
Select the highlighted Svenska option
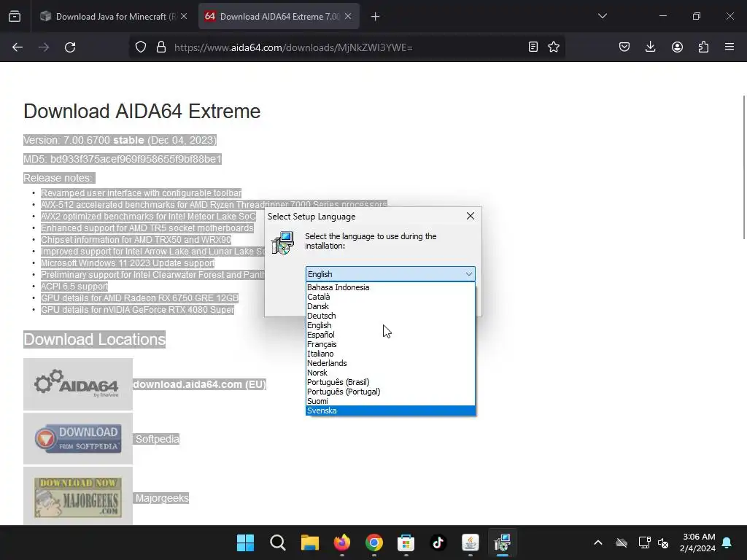coord(391,411)
